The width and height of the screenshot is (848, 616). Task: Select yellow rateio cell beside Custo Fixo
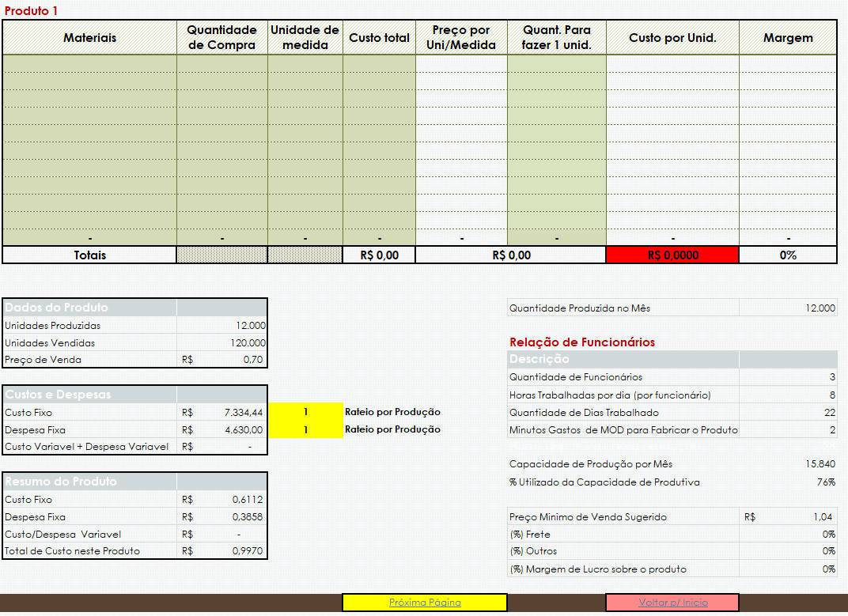305,412
